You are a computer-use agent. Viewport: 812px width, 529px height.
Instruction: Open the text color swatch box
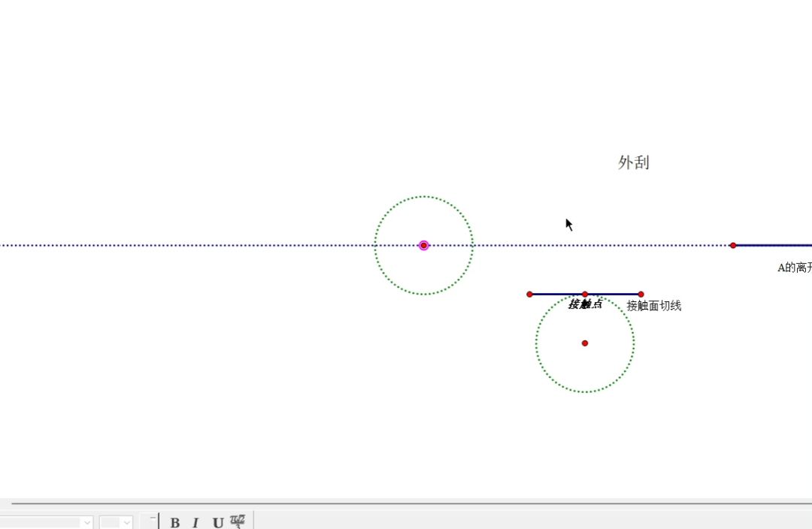tap(148, 521)
